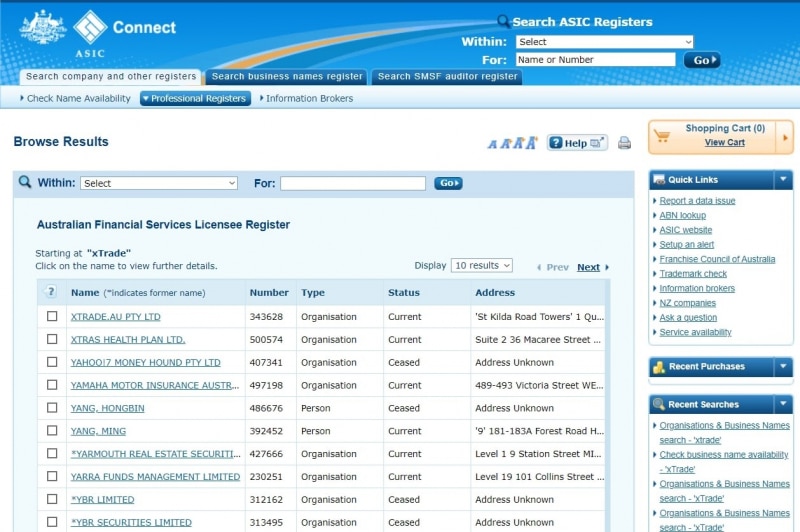
Task: Switch to Search business names register tab
Action: 287,77
